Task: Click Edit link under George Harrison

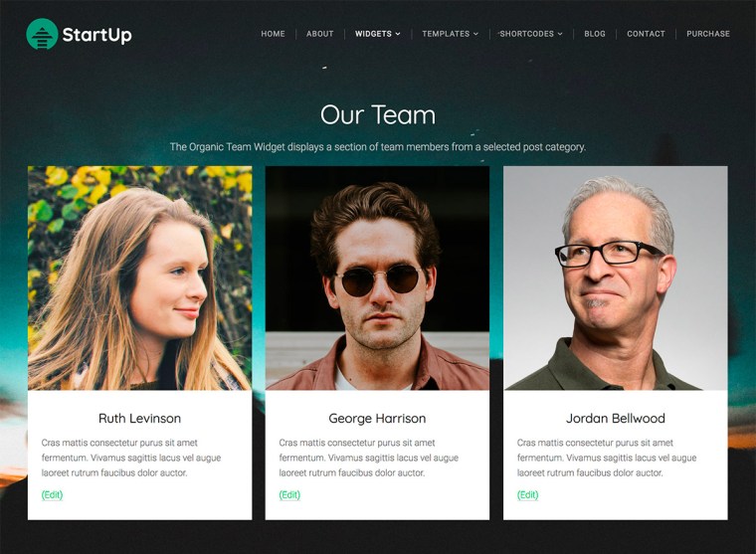Action: (289, 494)
